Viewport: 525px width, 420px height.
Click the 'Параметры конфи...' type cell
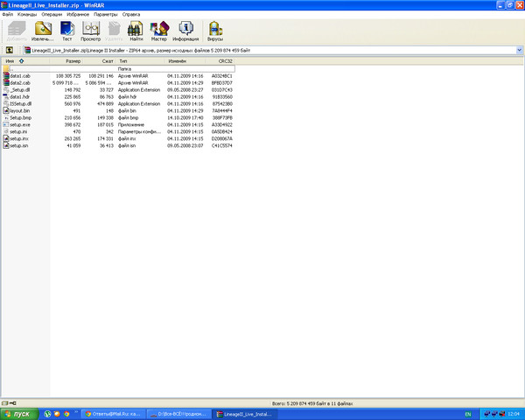(x=139, y=131)
